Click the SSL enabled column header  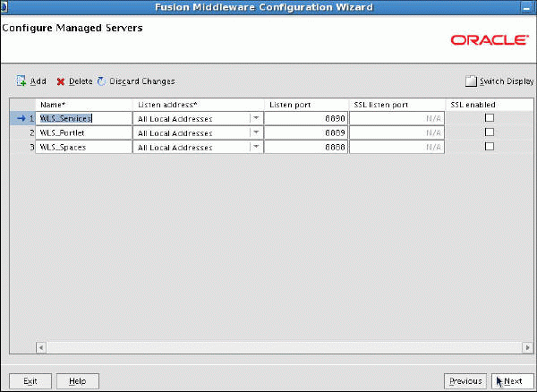coord(490,105)
